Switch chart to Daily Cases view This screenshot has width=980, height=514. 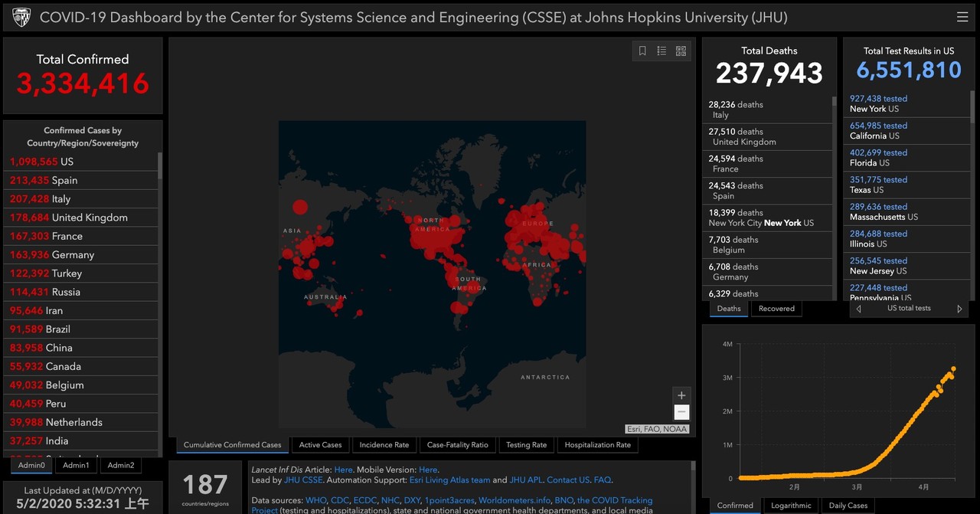[x=848, y=506]
